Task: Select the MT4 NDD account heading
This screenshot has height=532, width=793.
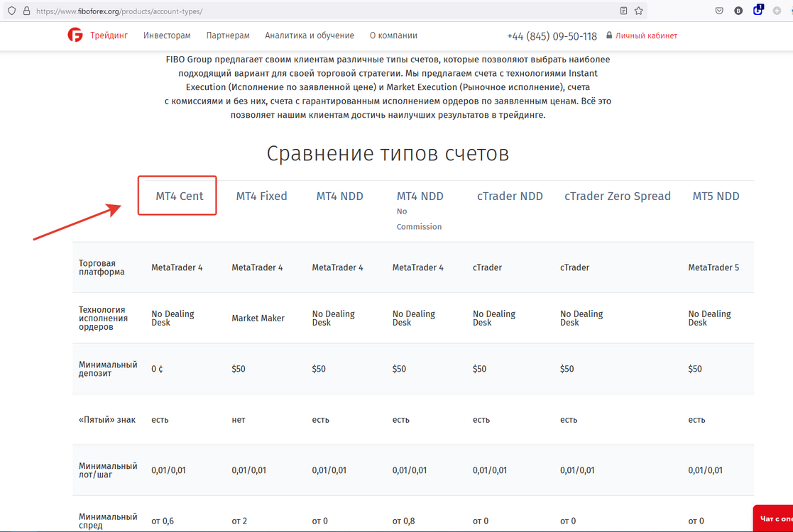Action: click(x=340, y=196)
